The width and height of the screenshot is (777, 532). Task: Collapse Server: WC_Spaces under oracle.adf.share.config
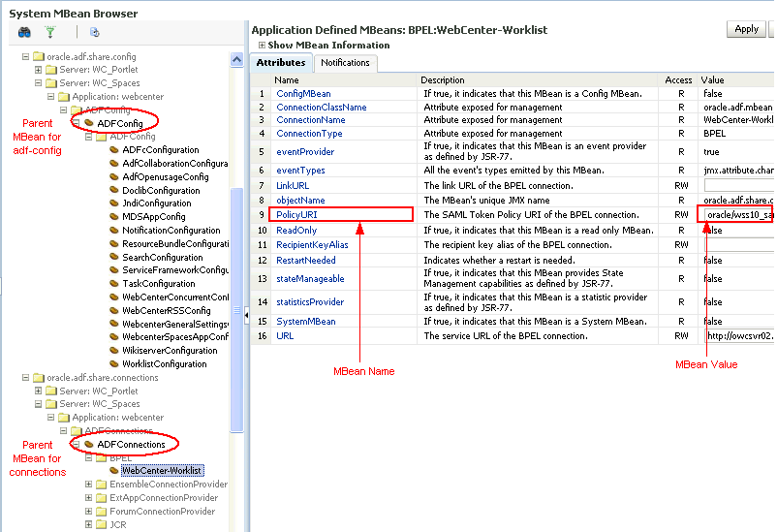point(38,82)
